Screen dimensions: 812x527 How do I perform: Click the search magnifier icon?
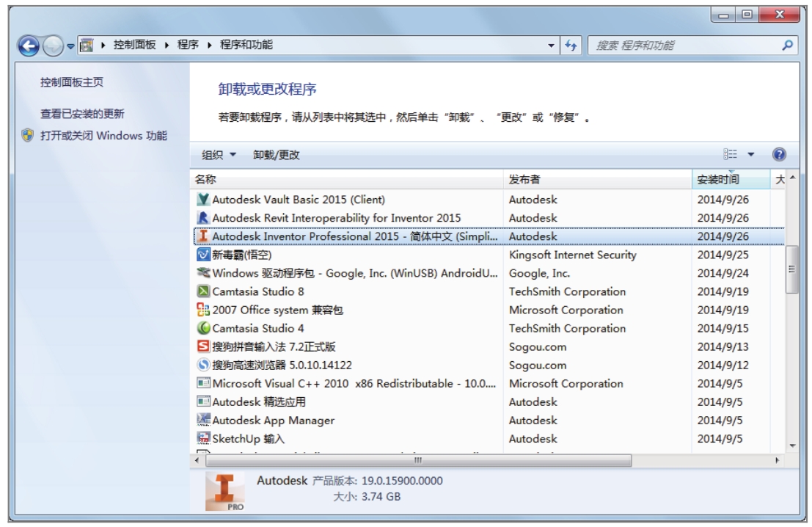click(787, 45)
